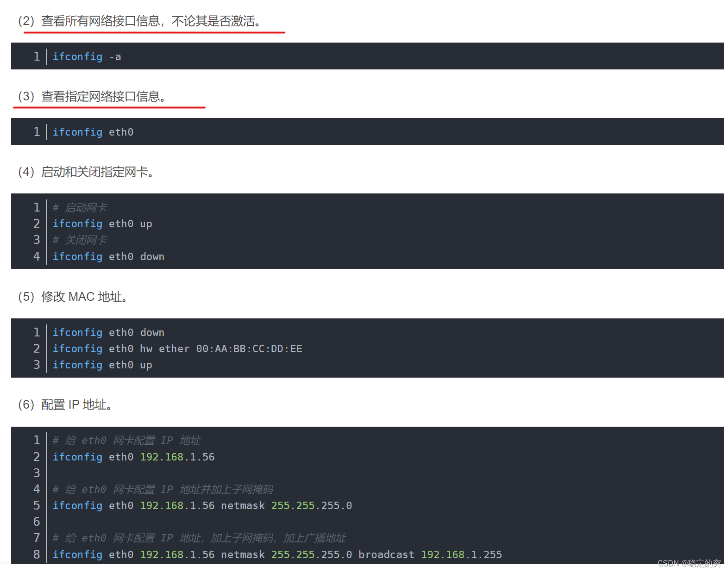This screenshot has width=728, height=572.
Task: Click the code line "ifconfig eth0 up" under 启动网卡
Action: 102,224
